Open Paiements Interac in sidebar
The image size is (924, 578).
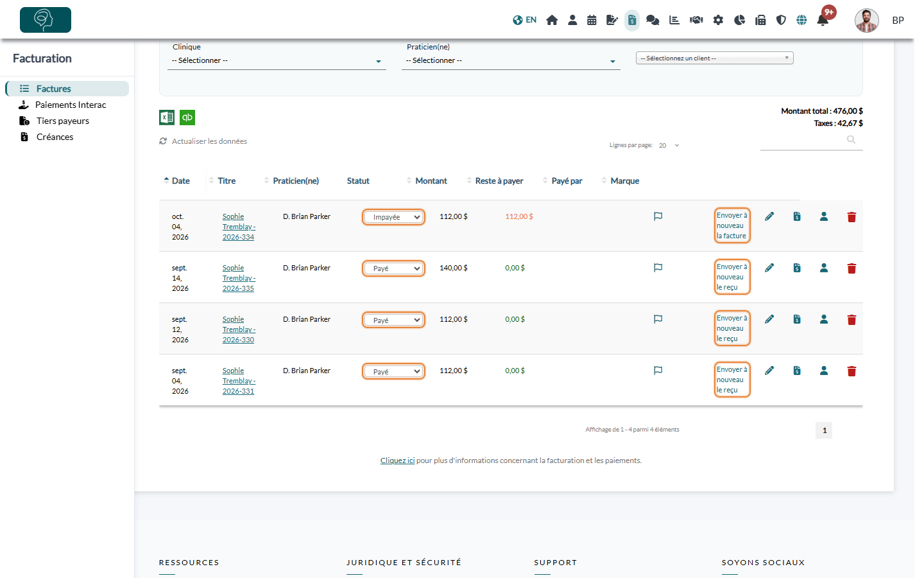click(x=71, y=105)
